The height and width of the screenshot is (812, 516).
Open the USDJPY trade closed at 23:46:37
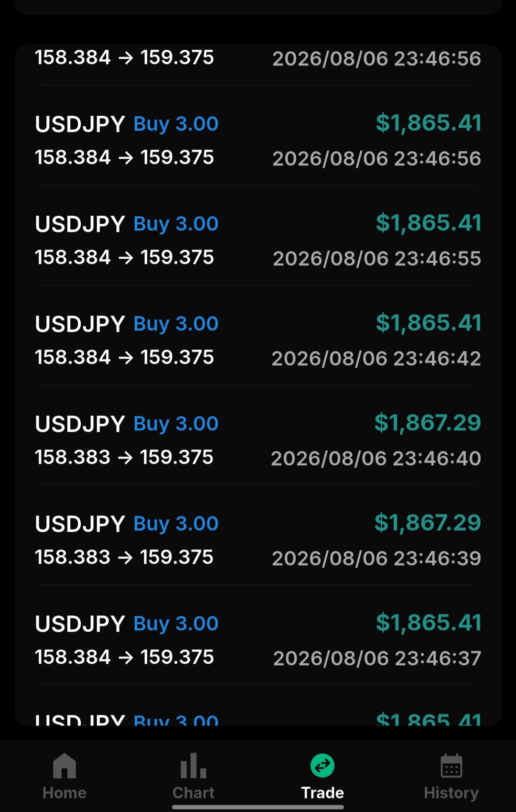point(258,640)
